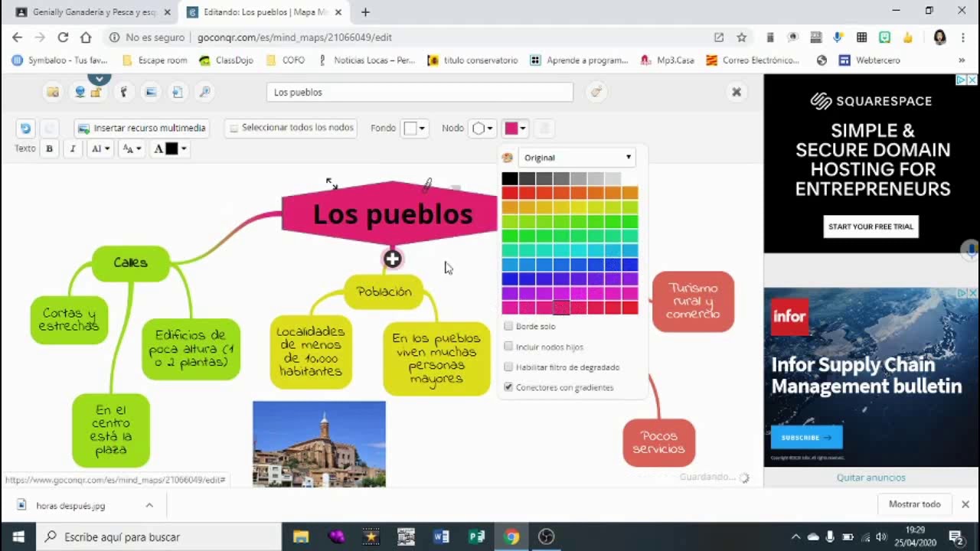Select the Calles node
This screenshot has width=980, height=551.
coord(130,262)
